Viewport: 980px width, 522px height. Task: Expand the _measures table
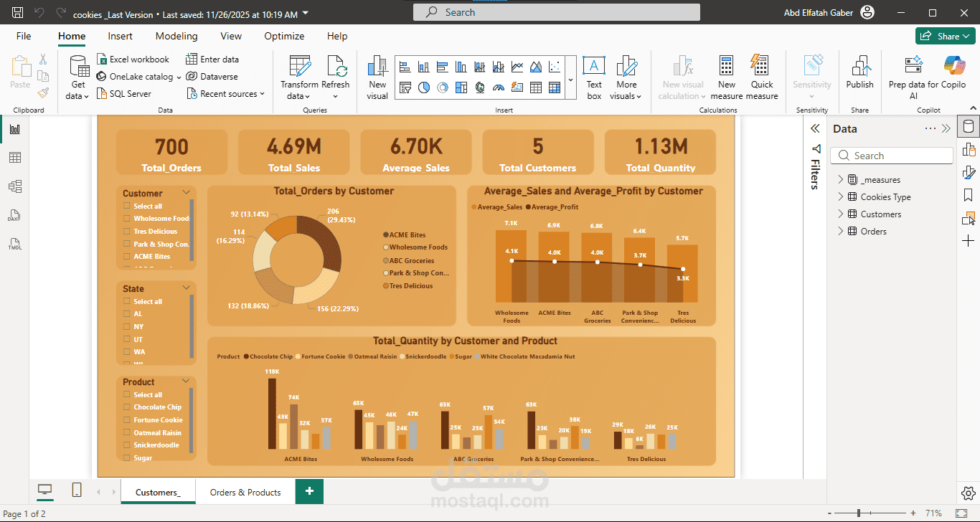pos(841,179)
